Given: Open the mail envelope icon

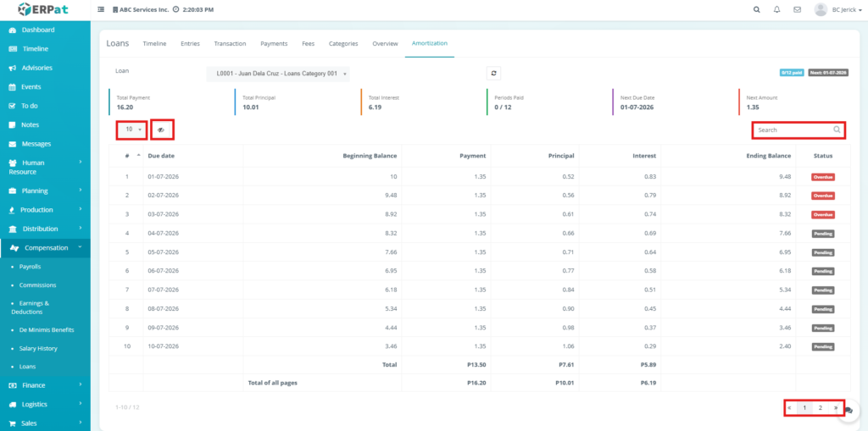Looking at the screenshot, I should click(x=797, y=9).
